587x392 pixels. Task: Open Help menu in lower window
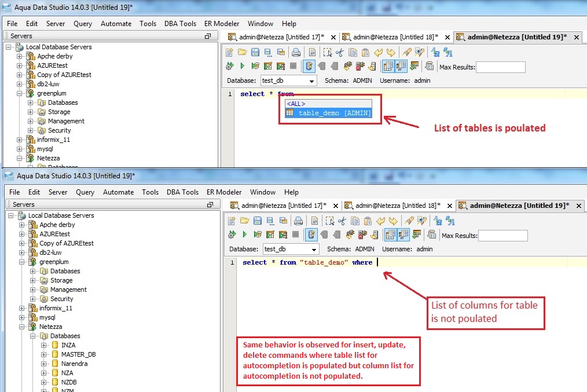(x=291, y=192)
